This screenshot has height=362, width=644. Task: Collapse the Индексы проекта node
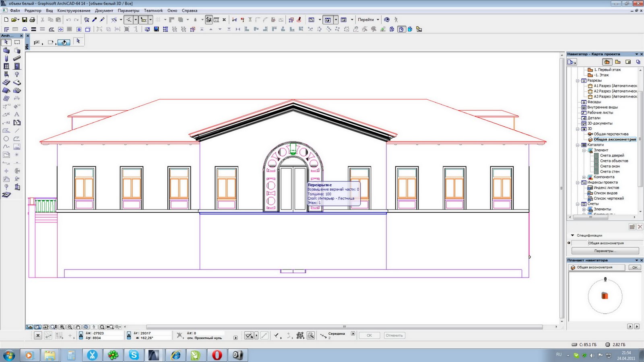[578, 182]
